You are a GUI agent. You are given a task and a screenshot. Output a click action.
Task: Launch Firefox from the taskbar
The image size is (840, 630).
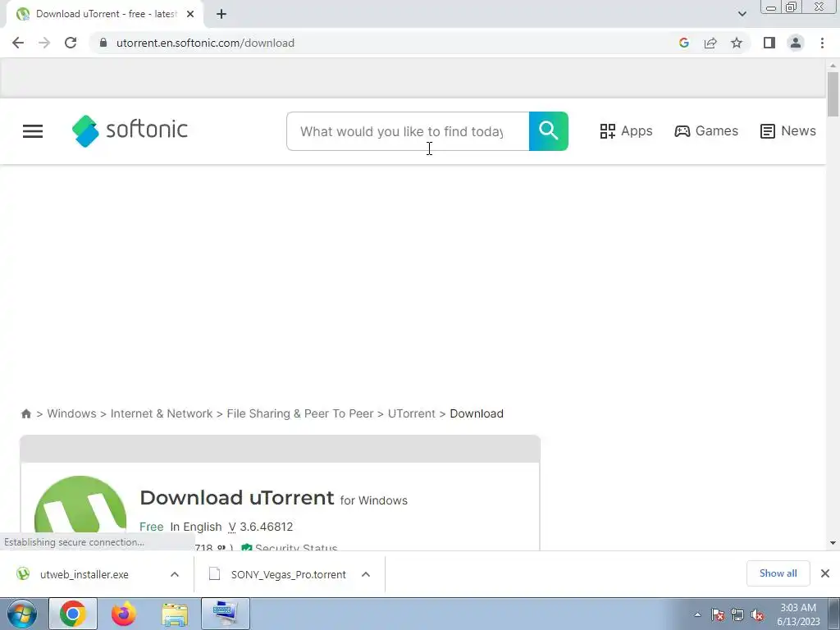click(x=123, y=614)
